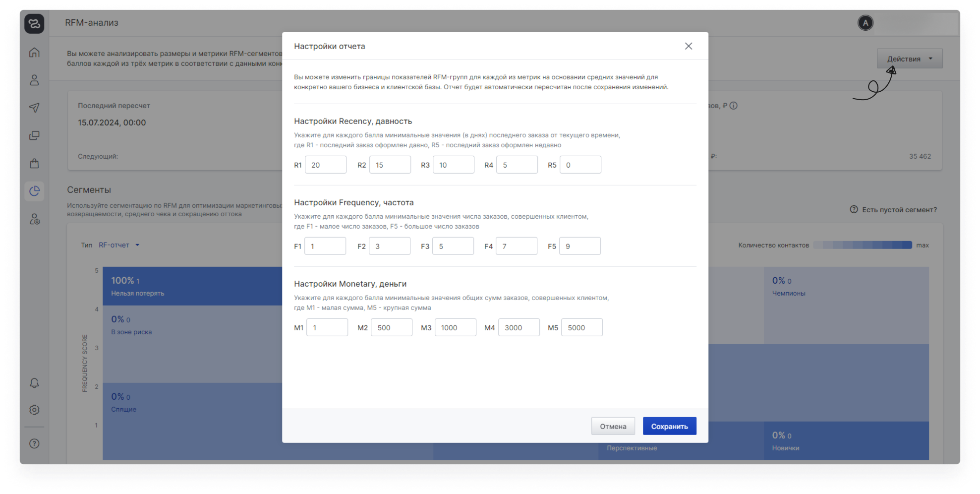Open the paper plane campaigns icon
The width and height of the screenshot is (980, 494).
click(x=34, y=108)
